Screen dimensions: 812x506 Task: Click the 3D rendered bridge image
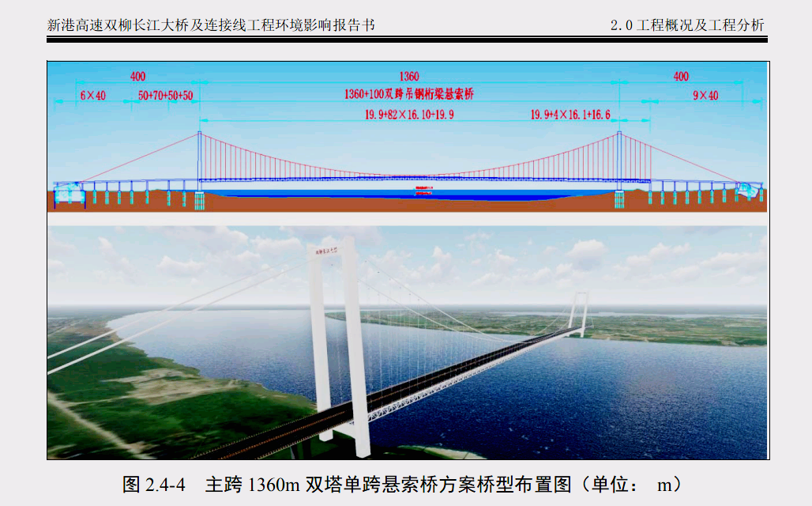click(407, 342)
